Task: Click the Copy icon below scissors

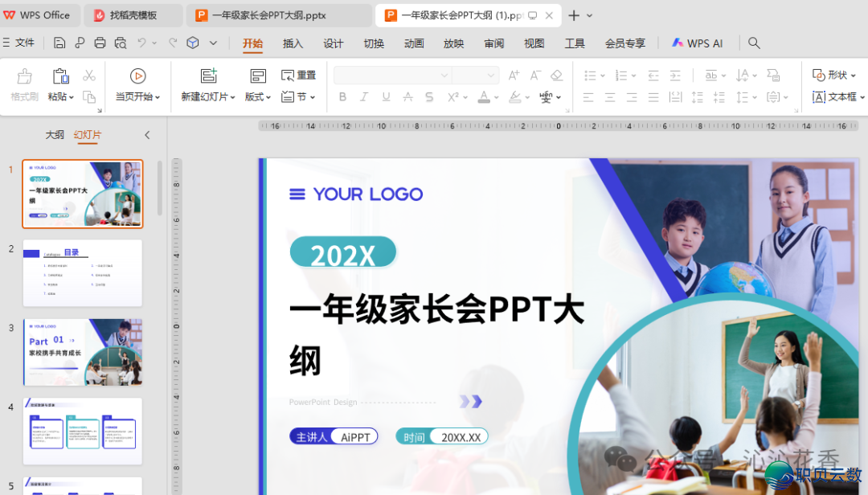Action: pos(89,97)
